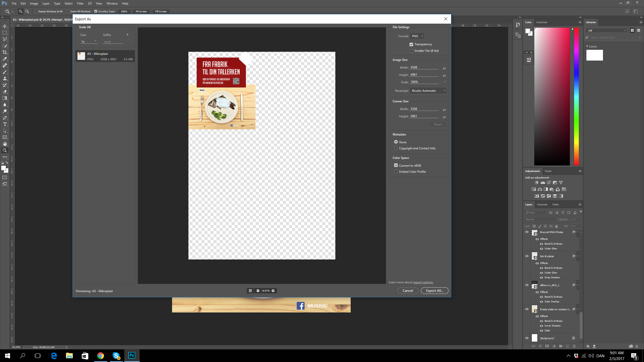Open the Lol library dropdown
Screen dimensions: 644x362
(607, 30)
